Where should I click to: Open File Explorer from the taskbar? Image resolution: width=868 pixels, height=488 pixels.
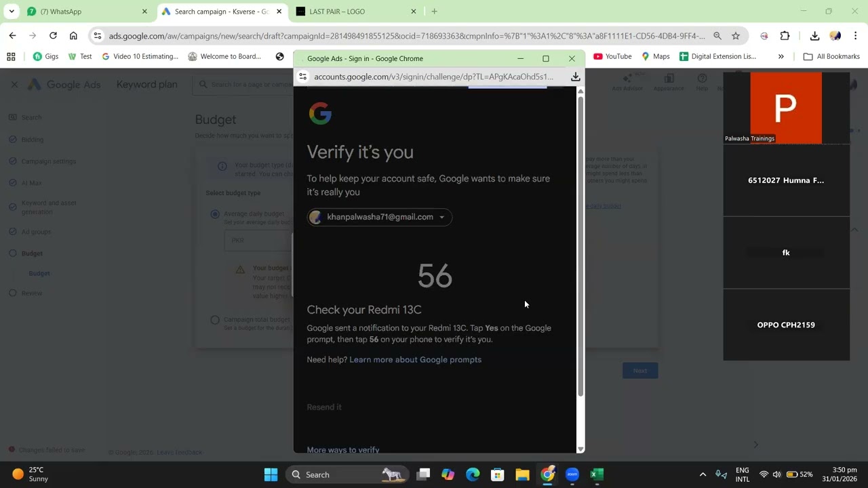click(522, 474)
